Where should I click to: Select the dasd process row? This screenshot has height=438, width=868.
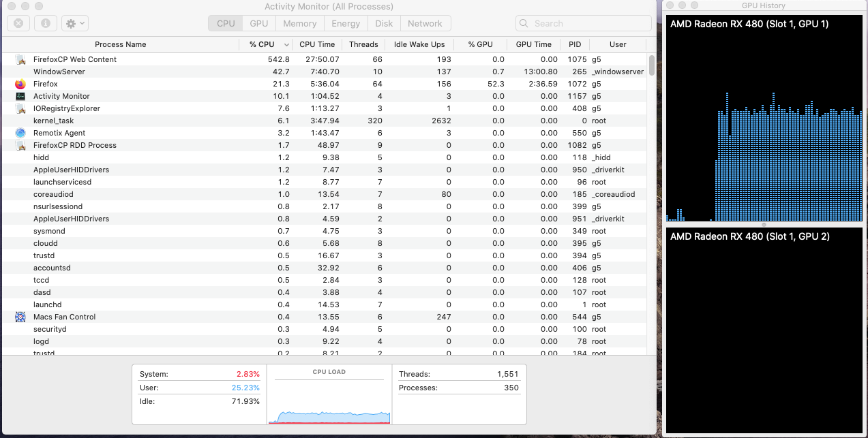pyautogui.click(x=325, y=292)
